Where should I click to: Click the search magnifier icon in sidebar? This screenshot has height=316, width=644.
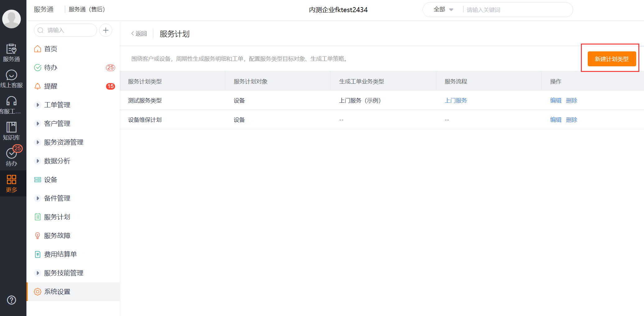pyautogui.click(x=40, y=30)
